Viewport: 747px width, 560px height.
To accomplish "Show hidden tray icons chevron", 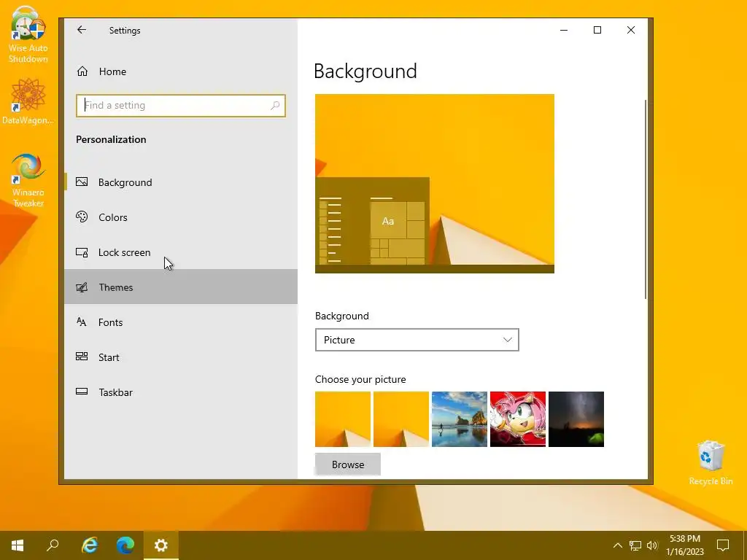I will tap(617, 545).
